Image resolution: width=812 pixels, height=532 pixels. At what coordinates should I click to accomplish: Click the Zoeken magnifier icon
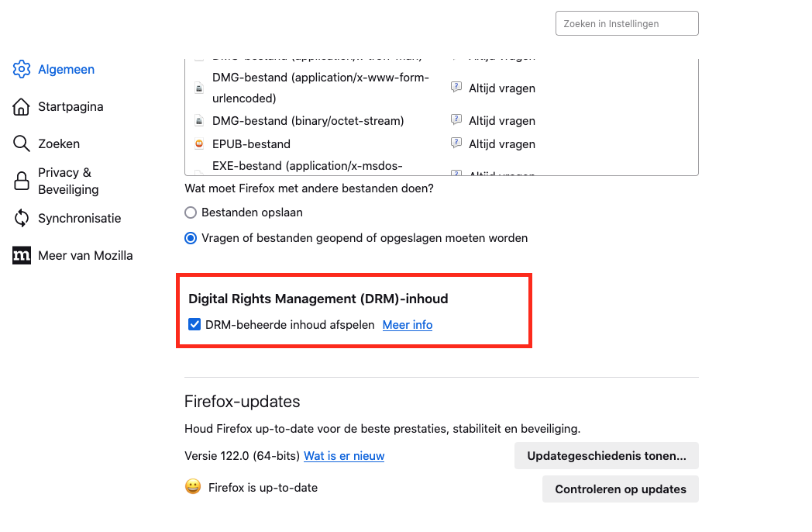point(22,143)
